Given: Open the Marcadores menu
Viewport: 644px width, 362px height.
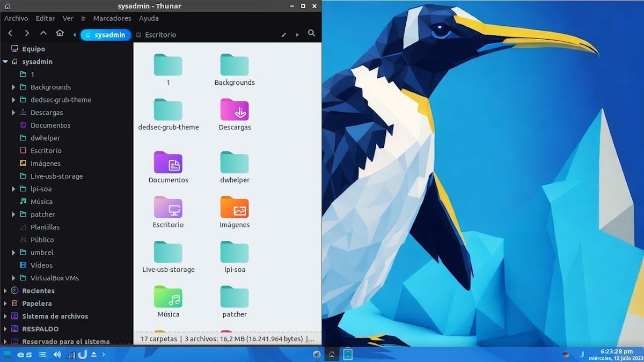Looking at the screenshot, I should tap(112, 18).
